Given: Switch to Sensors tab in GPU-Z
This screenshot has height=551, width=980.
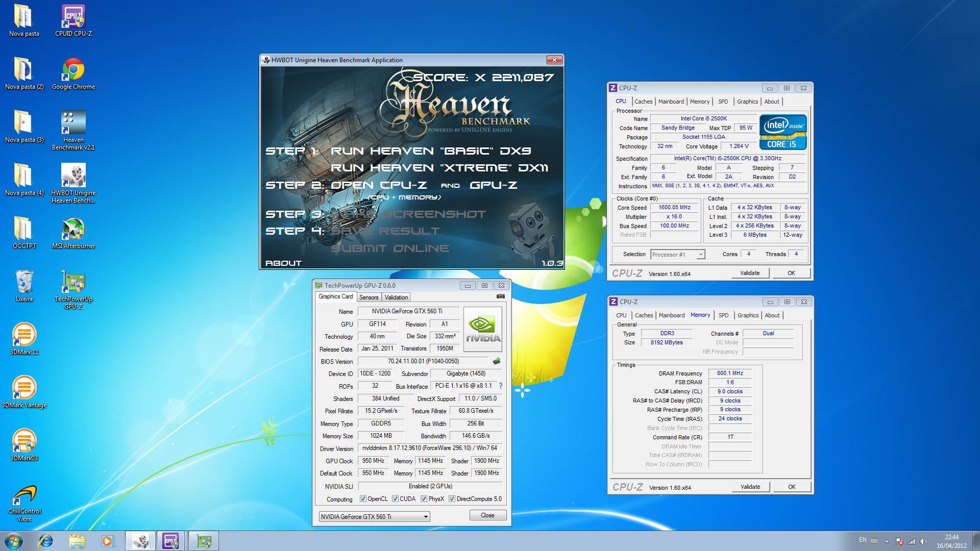Looking at the screenshot, I should [369, 297].
